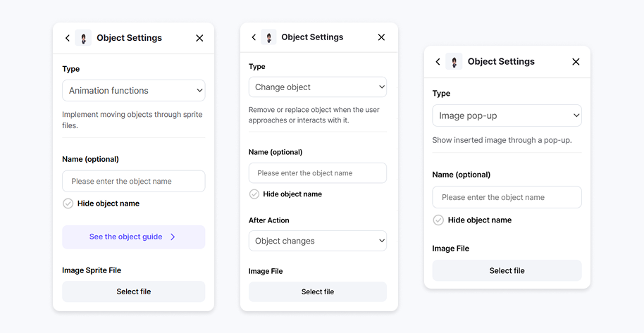Expand the Object changes After Action dropdown
The image size is (644, 333).
[317, 241]
